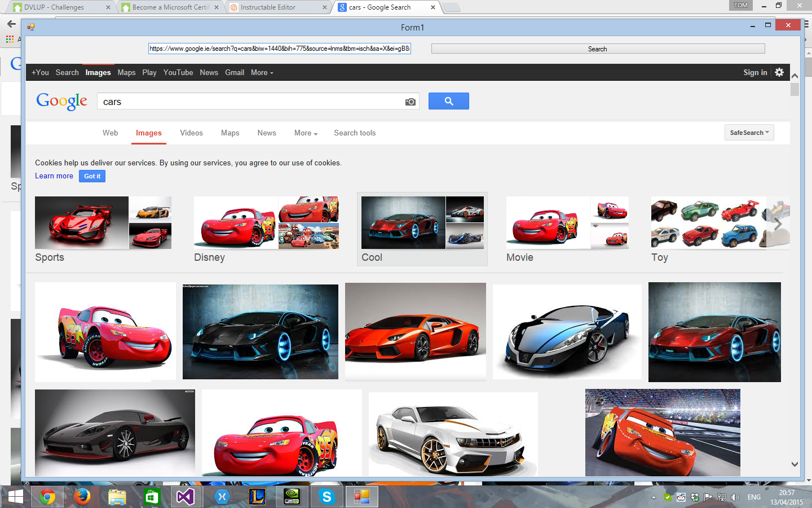Open Nvidia app in taskbar
This screenshot has height=508, width=812.
(x=292, y=497)
